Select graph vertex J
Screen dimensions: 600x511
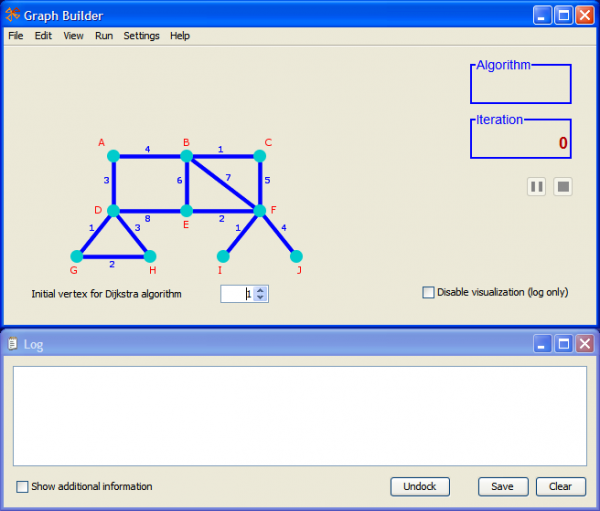click(x=296, y=256)
